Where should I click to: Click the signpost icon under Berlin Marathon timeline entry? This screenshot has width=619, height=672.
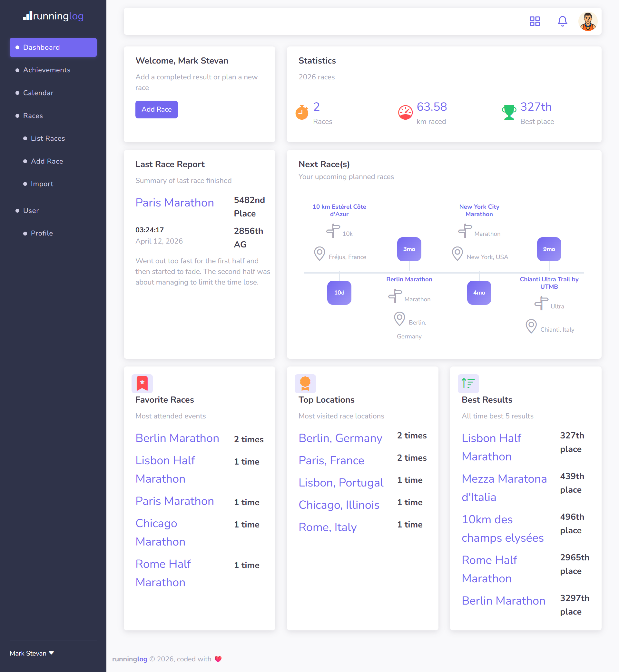click(x=395, y=296)
